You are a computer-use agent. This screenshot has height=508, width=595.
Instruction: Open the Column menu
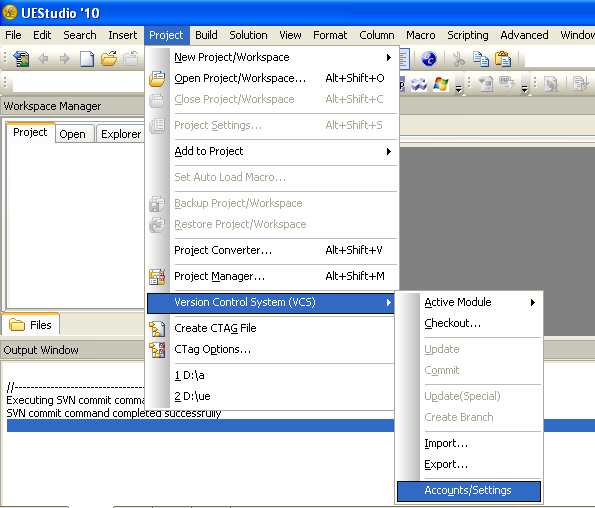click(376, 35)
